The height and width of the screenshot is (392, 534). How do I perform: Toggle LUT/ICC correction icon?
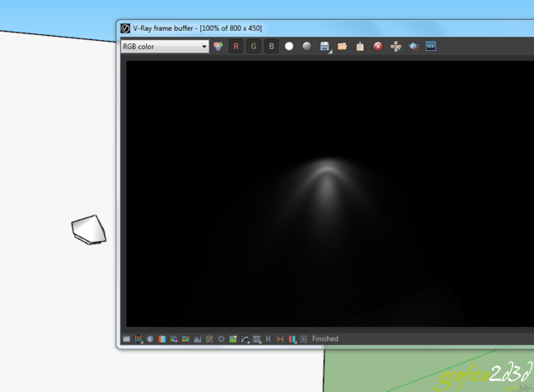tap(257, 339)
